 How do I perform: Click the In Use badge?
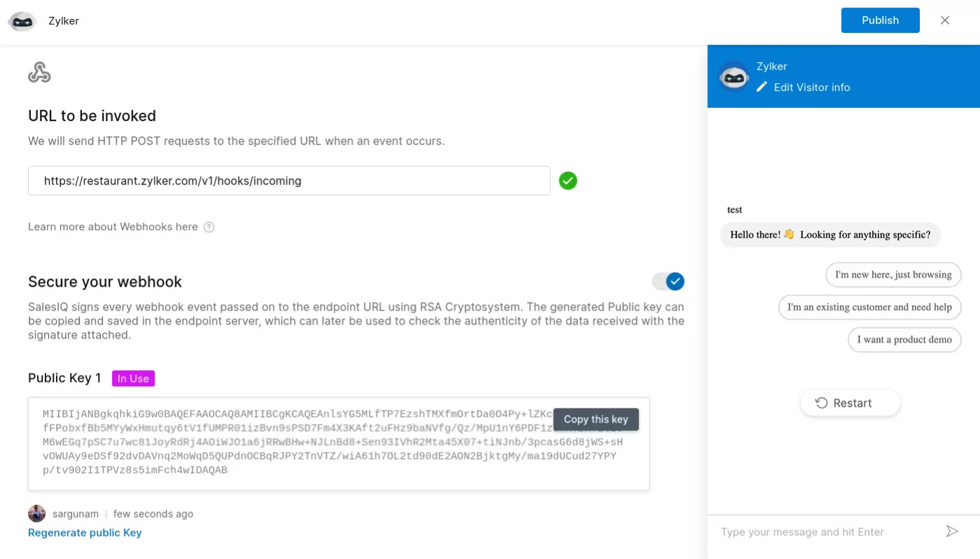[133, 378]
